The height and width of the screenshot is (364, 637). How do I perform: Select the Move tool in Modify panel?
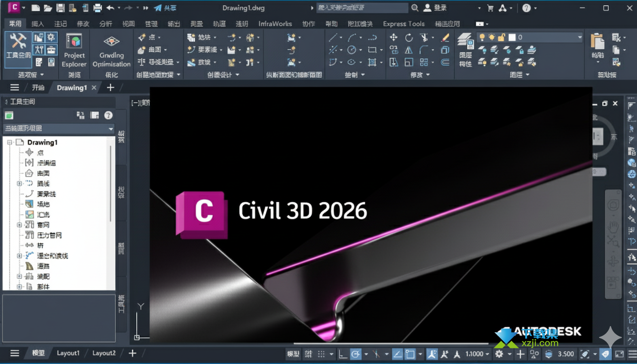coord(393,37)
